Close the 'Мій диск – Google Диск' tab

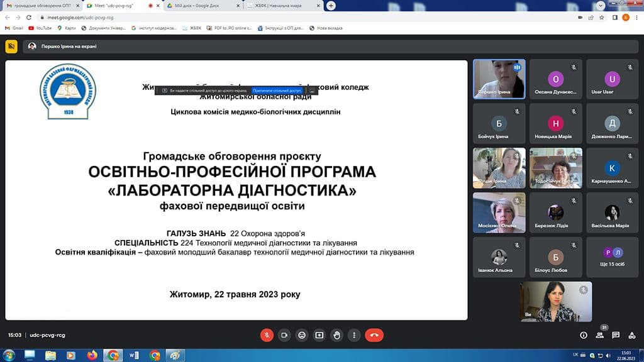(238, 6)
